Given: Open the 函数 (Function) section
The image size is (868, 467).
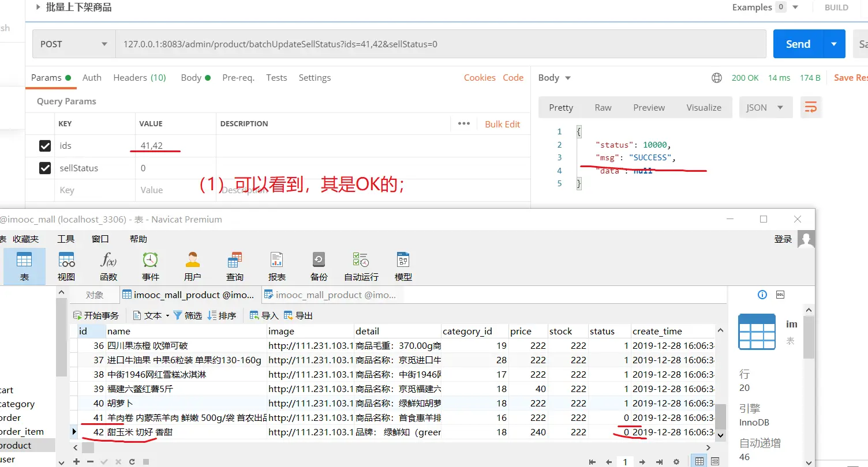Looking at the screenshot, I should tap(108, 265).
